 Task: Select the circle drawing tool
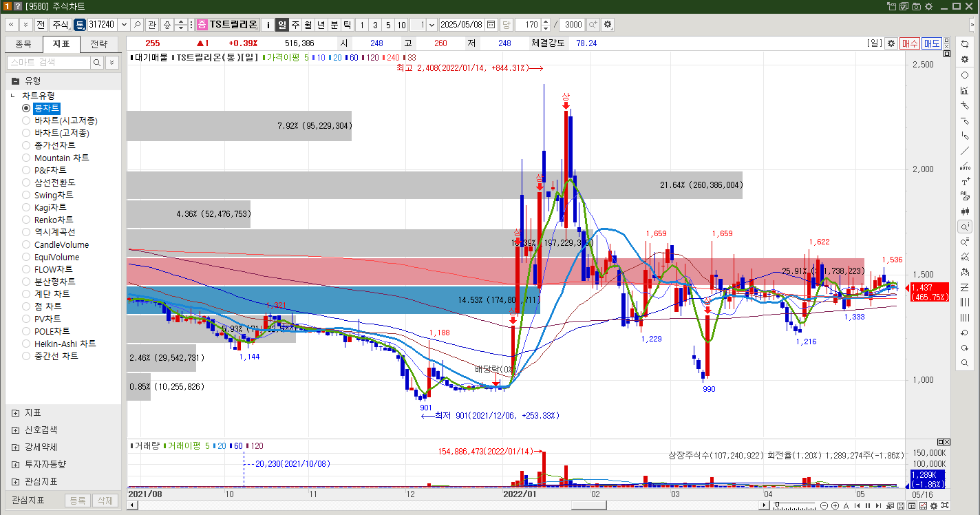coord(964,75)
